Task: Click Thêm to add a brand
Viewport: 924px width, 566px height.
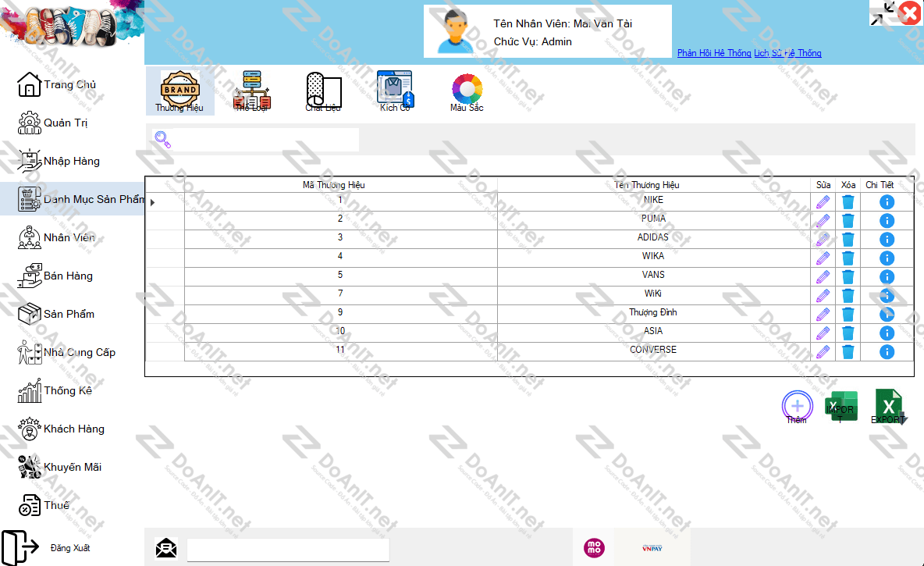Action: pos(798,407)
